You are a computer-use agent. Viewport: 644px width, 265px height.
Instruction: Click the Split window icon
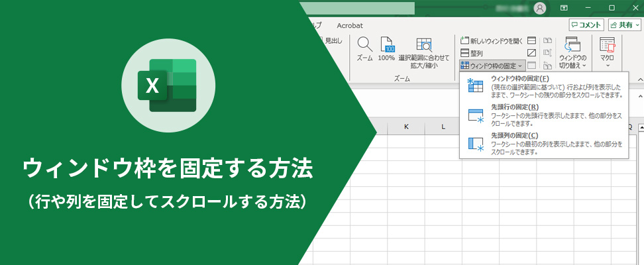pyautogui.click(x=531, y=40)
